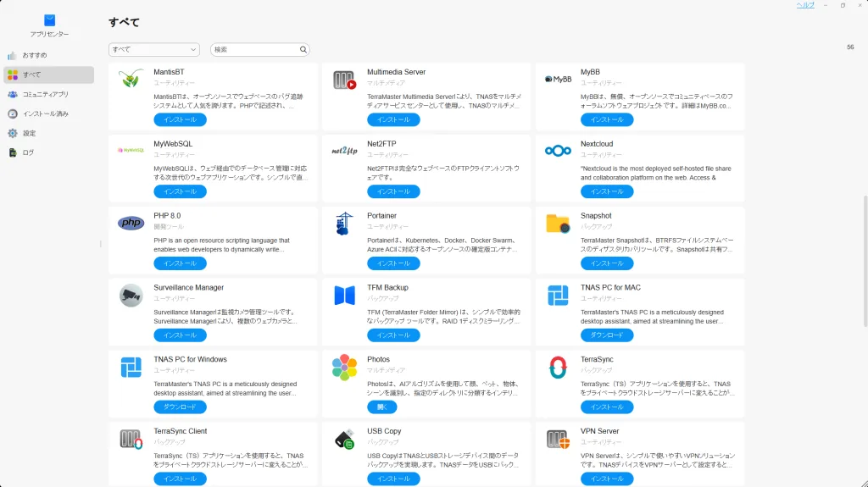Click the TerraSync app title
This screenshot has width=868, height=487.
click(x=597, y=359)
